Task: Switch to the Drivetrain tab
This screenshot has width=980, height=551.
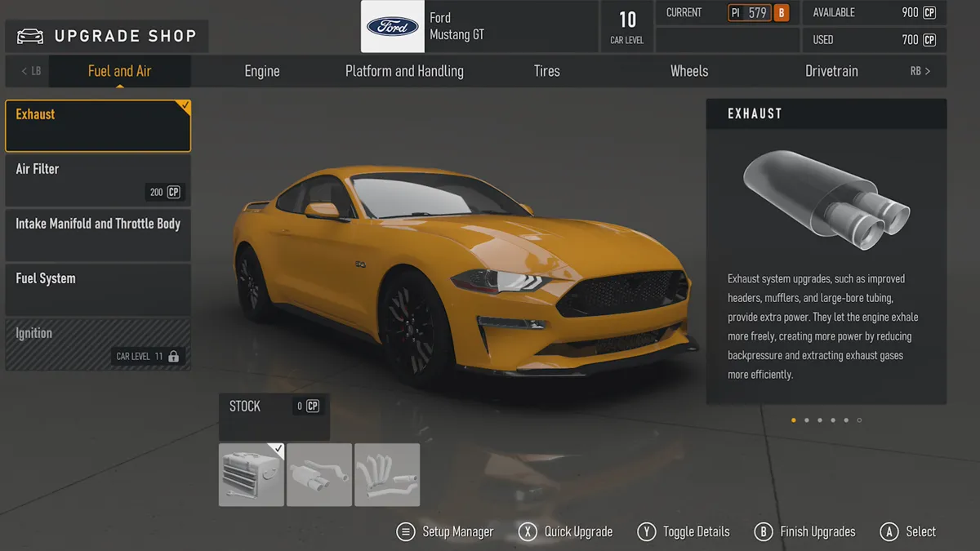Action: coord(831,71)
